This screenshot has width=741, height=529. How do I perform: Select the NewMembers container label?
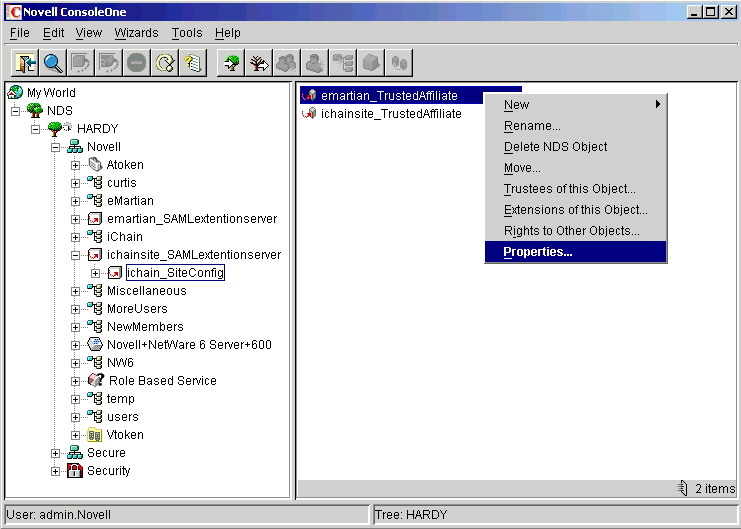click(x=145, y=326)
